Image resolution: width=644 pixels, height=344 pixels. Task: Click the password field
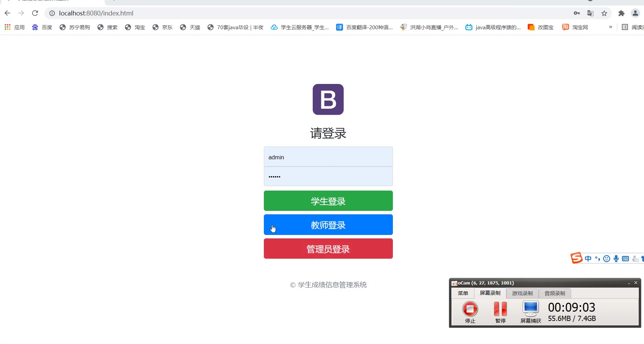pyautogui.click(x=328, y=176)
